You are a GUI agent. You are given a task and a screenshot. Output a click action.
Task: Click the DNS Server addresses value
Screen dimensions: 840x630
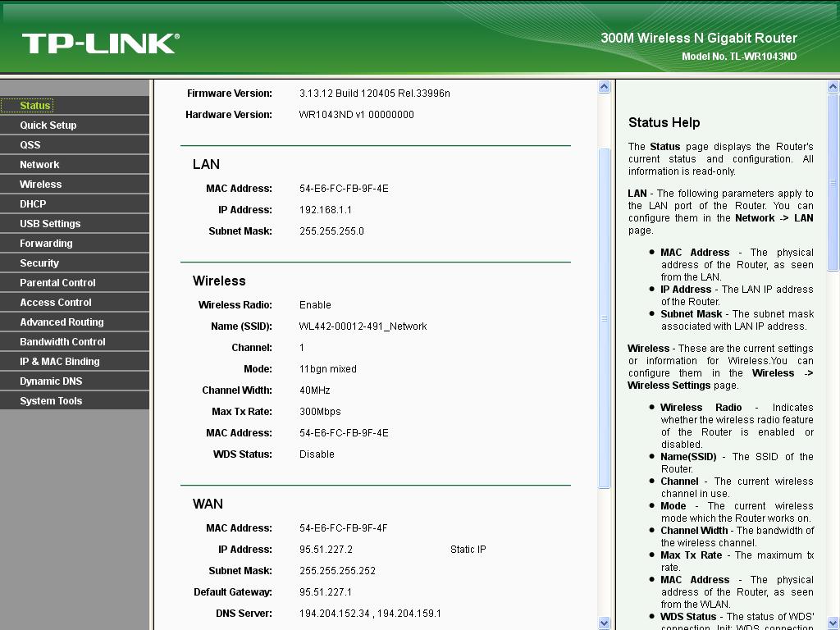[x=370, y=614]
